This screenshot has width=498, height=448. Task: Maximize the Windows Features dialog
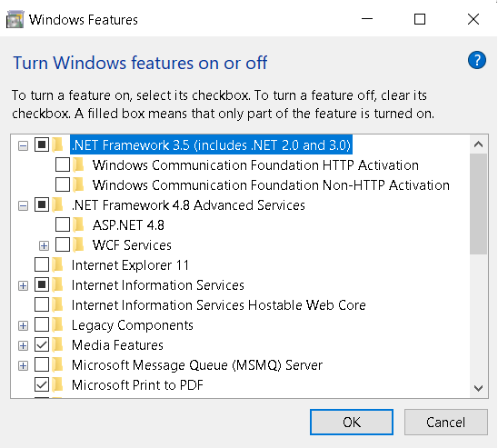tap(420, 19)
